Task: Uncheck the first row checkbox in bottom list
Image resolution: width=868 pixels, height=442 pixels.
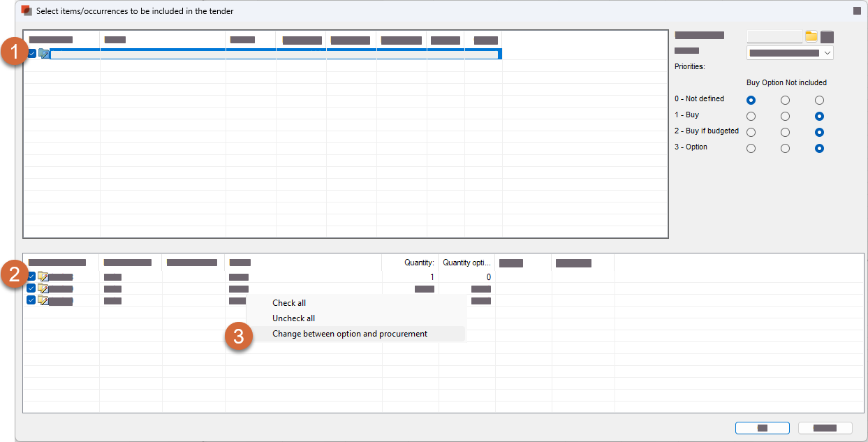Action: click(x=31, y=277)
